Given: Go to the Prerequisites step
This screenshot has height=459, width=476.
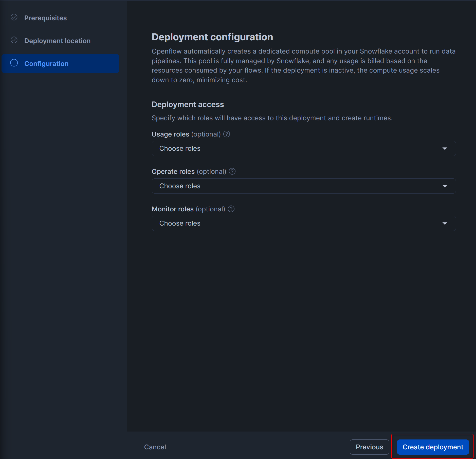Looking at the screenshot, I should (46, 18).
